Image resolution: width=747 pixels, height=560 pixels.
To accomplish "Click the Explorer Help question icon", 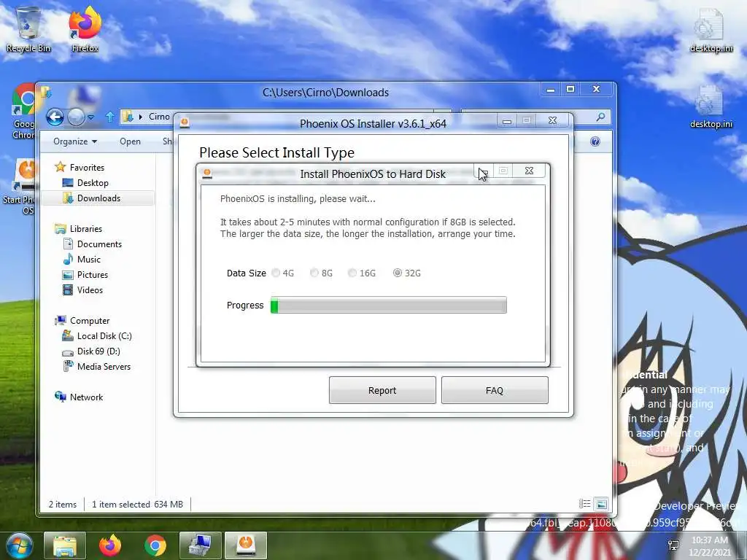I will coord(595,141).
